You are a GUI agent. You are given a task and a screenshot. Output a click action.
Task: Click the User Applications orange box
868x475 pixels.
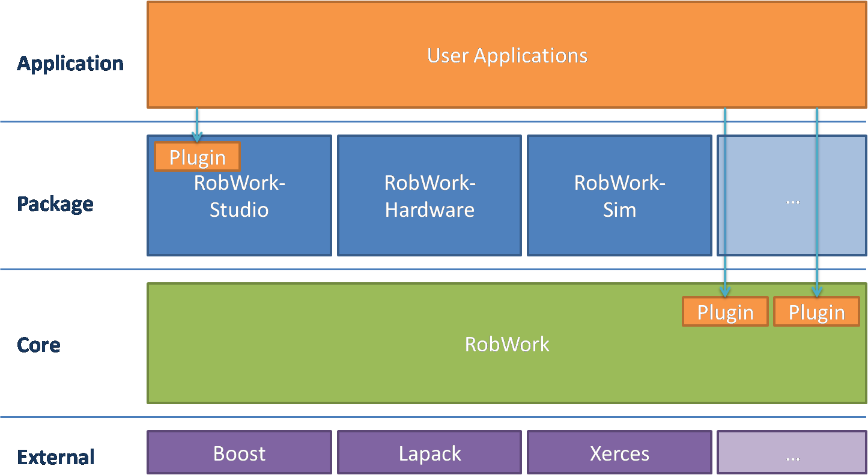506,55
